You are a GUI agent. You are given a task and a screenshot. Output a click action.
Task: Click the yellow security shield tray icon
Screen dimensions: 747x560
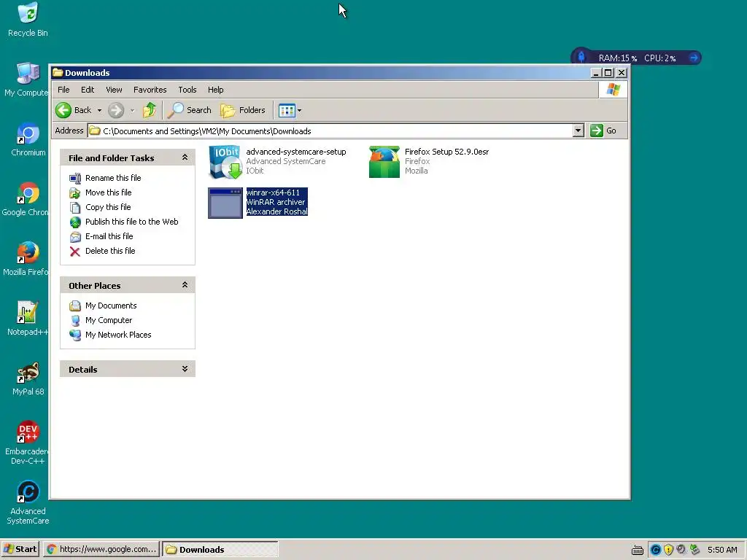[x=668, y=550]
